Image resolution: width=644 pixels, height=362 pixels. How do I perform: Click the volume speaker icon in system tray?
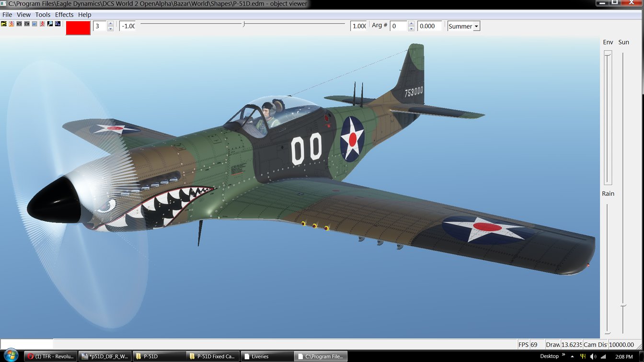[593, 356]
